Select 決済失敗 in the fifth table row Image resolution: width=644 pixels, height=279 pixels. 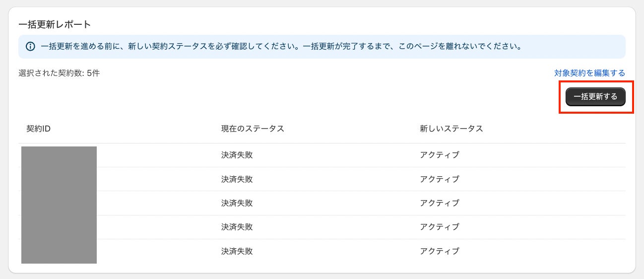pyautogui.click(x=237, y=251)
